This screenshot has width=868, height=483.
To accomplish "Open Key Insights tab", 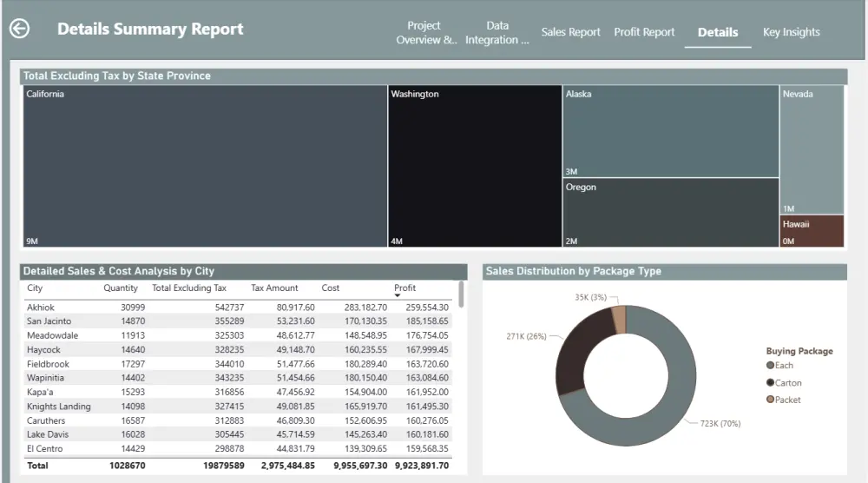I will (791, 32).
